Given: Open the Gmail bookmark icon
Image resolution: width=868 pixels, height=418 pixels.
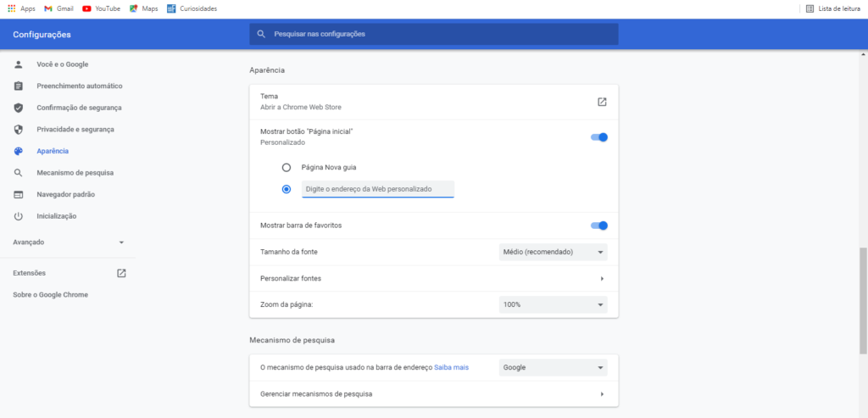Looking at the screenshot, I should pos(48,8).
